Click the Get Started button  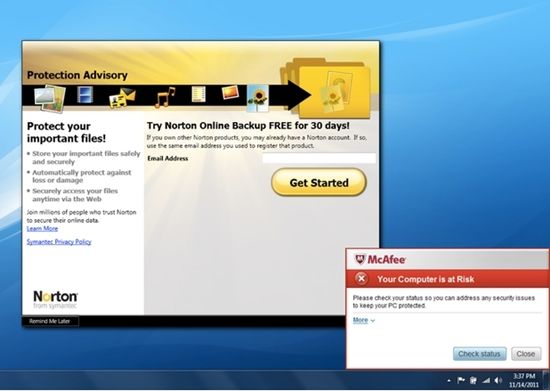pyautogui.click(x=319, y=182)
